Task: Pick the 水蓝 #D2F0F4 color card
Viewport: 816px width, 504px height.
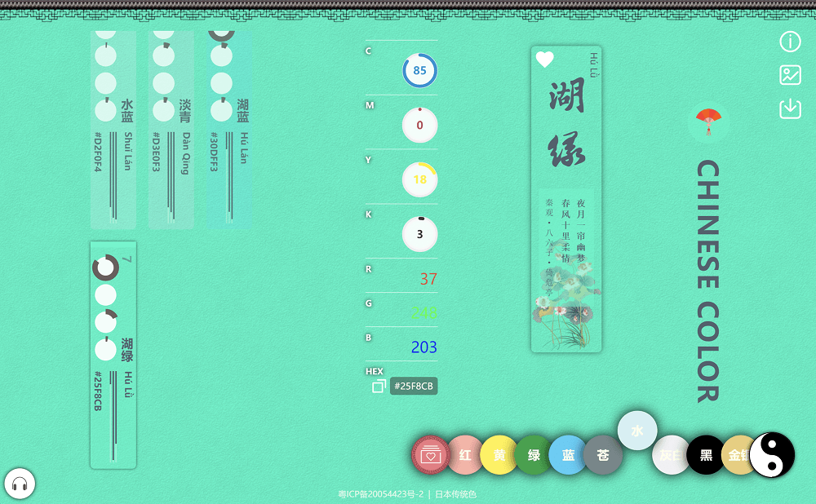Action: pos(113,130)
